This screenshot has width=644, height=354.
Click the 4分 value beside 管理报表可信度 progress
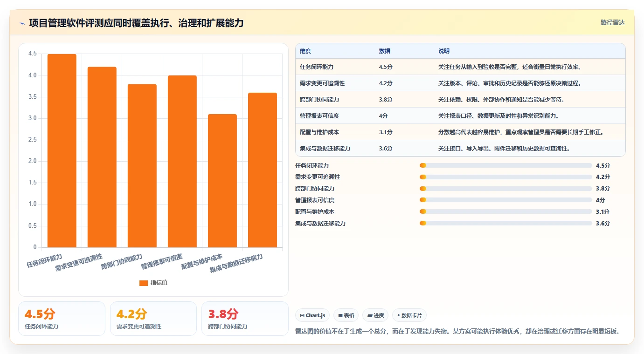pyautogui.click(x=601, y=200)
